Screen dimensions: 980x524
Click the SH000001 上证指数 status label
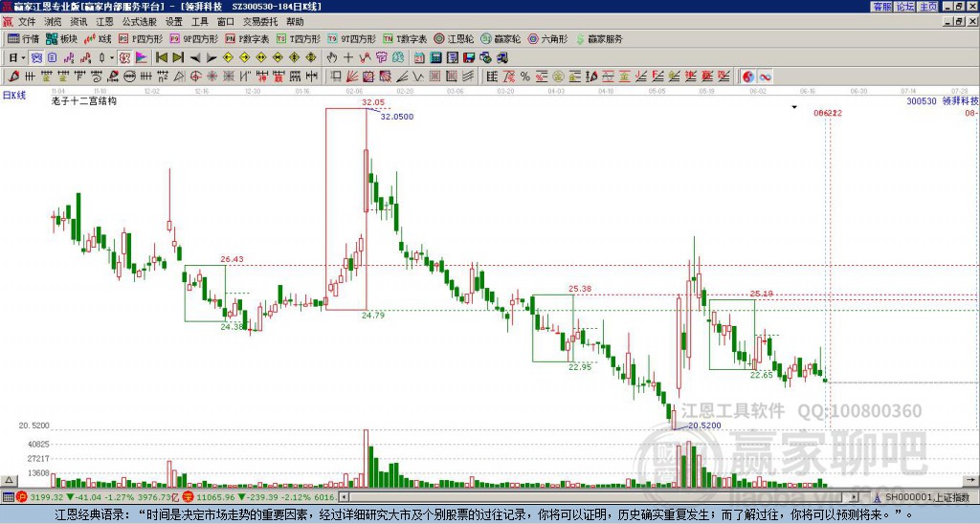click(x=927, y=497)
